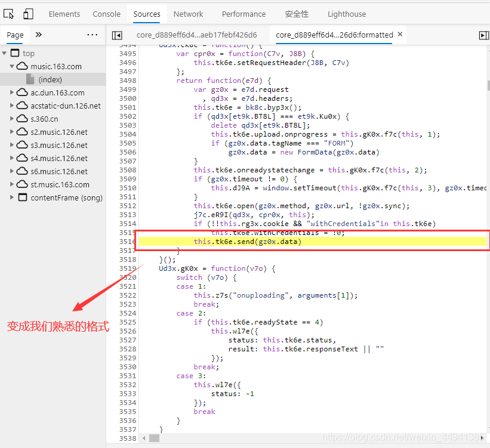This screenshot has width=490, height=448.
Task: Set a breakpoint on line 3516
Action: click(x=128, y=242)
